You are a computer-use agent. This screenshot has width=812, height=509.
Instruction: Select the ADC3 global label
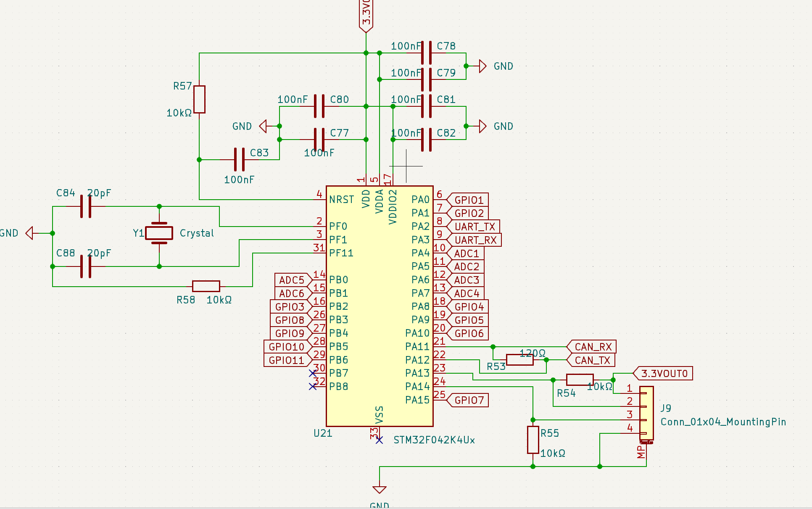465,280
